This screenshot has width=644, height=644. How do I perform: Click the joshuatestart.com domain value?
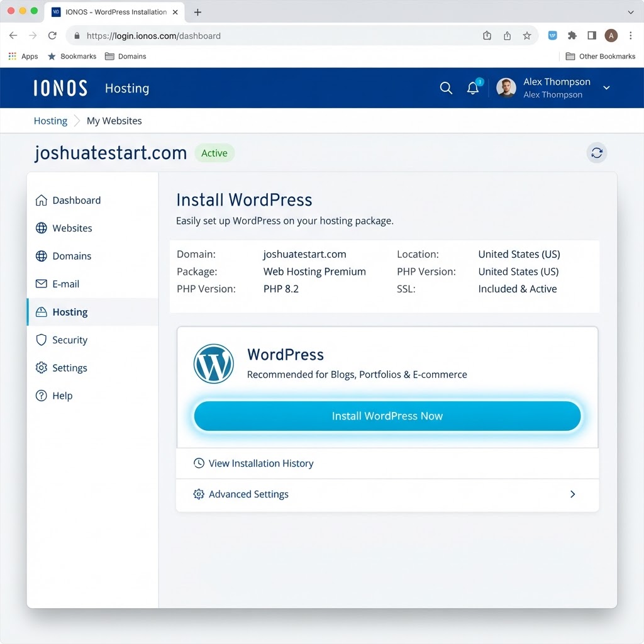point(305,254)
